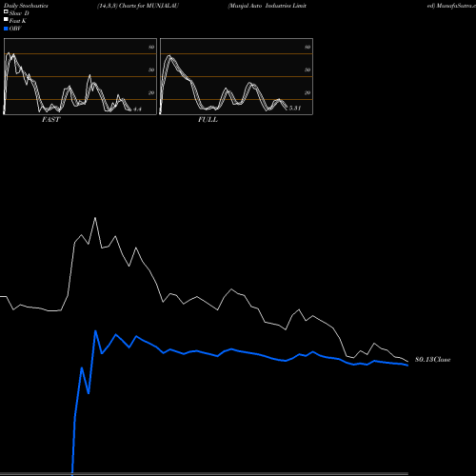Viewport: 476px width, 476px height.
Task: Click the 20 axis label in FAST chart
Action: (151, 92)
